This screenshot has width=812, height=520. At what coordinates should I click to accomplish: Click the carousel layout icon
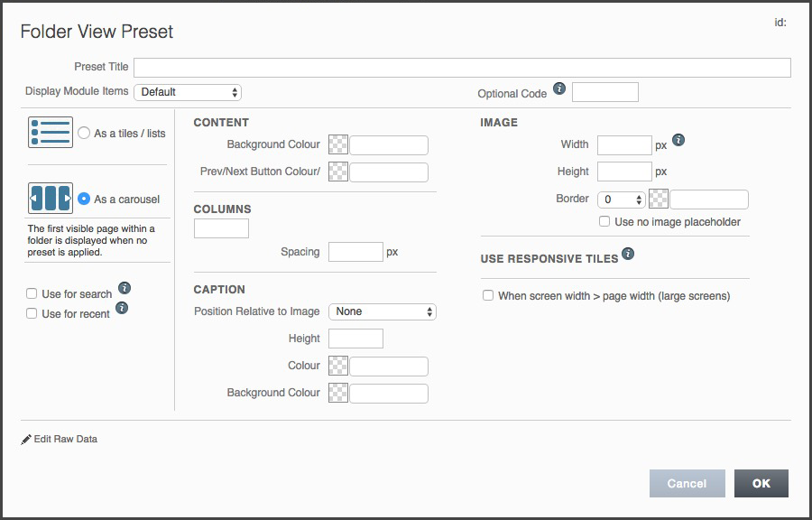(x=51, y=199)
